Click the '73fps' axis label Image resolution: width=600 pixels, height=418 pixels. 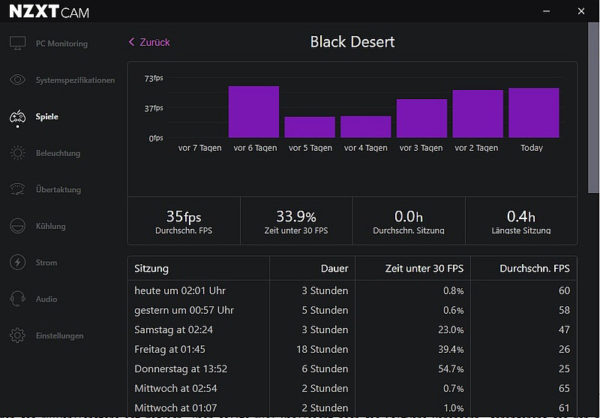pyautogui.click(x=154, y=78)
